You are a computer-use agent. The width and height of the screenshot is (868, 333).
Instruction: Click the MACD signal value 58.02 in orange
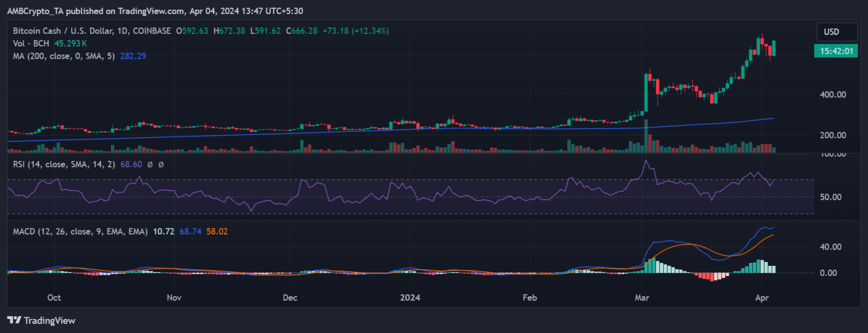(217, 231)
